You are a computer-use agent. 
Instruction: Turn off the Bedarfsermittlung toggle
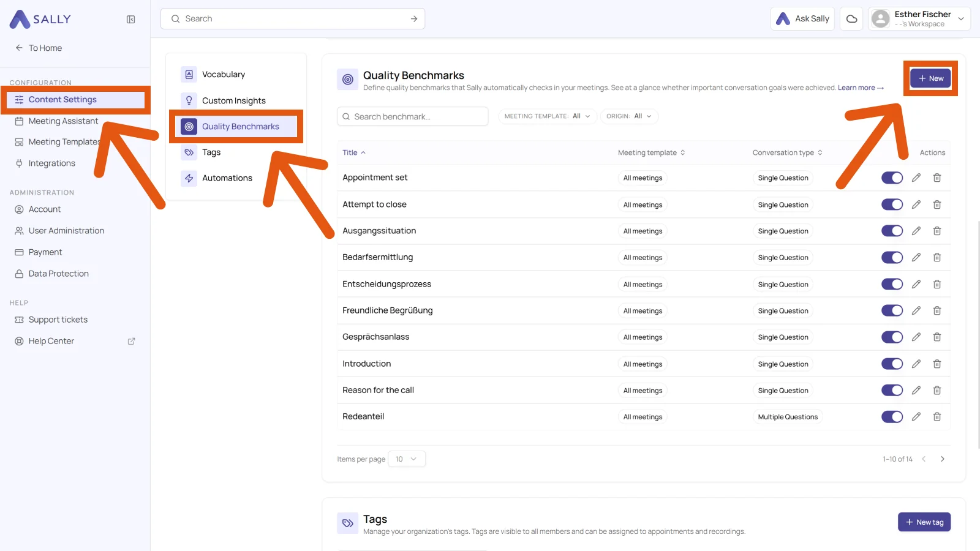click(892, 257)
